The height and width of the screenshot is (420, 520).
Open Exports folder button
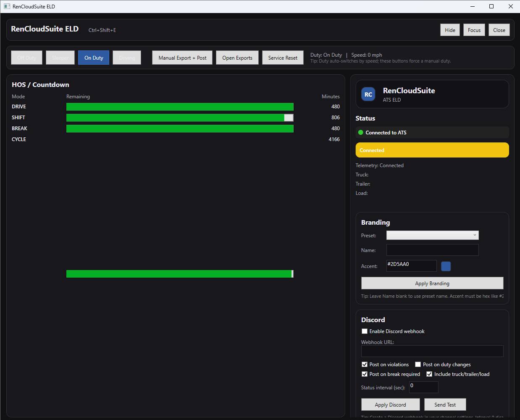coord(237,58)
